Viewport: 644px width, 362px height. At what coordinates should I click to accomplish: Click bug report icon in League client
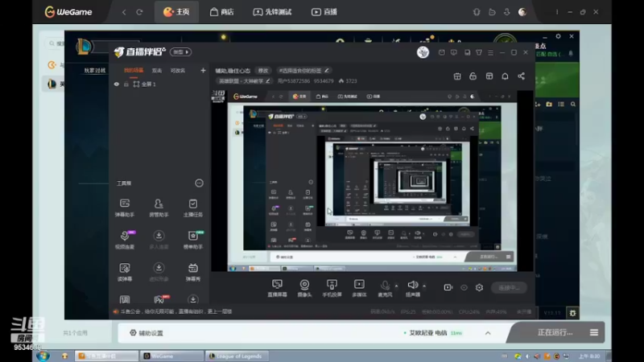[572, 313]
